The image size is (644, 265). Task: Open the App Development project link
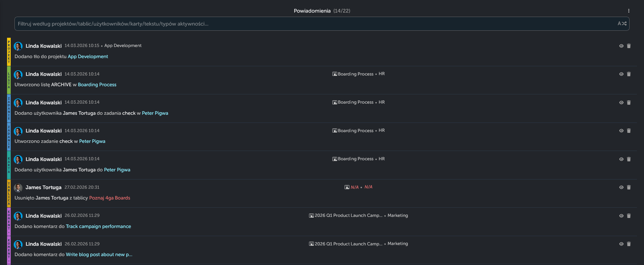point(88,57)
